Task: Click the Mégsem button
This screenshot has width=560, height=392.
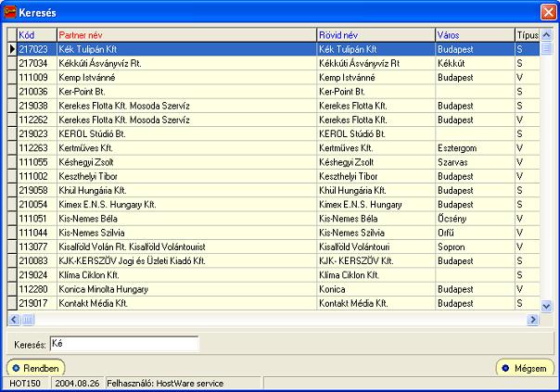Action: tap(525, 368)
